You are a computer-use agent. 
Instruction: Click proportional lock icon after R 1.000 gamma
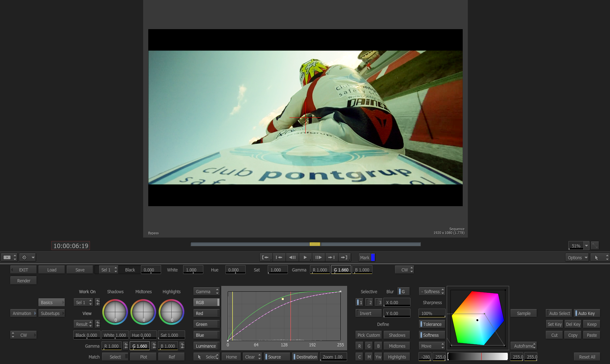[126, 346]
